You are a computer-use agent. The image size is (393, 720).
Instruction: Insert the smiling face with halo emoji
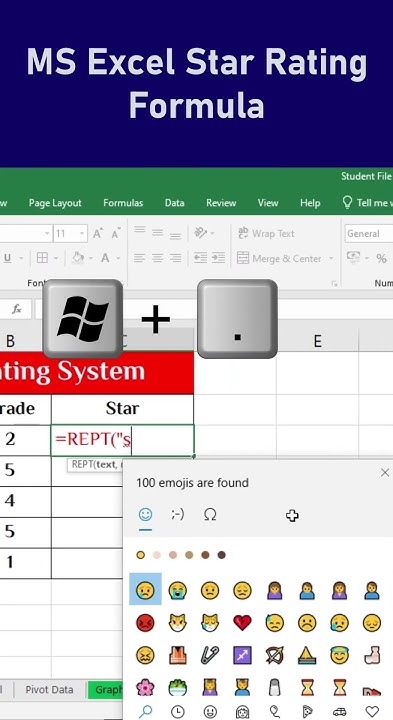pos(340,655)
